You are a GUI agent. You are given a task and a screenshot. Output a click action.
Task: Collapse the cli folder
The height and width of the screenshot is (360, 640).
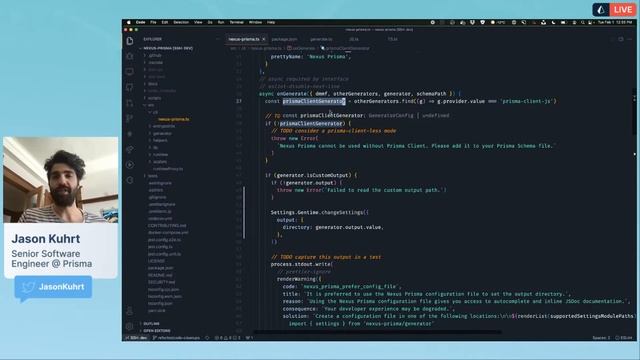click(155, 112)
